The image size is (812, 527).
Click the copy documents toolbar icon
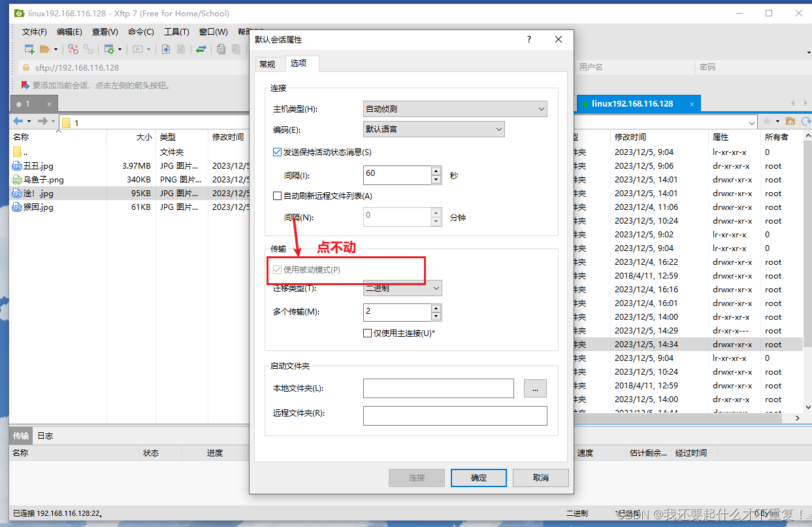pos(219,48)
